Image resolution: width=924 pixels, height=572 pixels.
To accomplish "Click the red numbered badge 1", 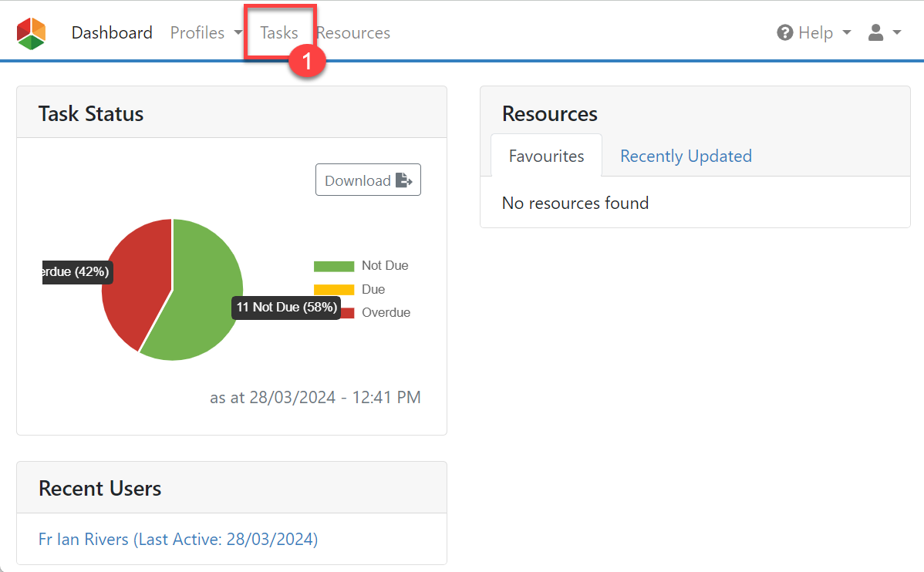I will tap(307, 62).
